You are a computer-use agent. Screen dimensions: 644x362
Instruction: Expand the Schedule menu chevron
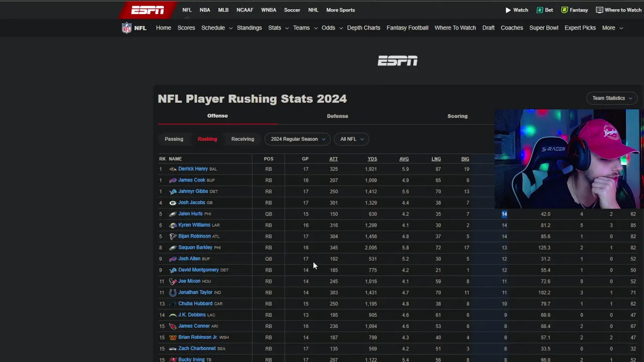tap(230, 28)
